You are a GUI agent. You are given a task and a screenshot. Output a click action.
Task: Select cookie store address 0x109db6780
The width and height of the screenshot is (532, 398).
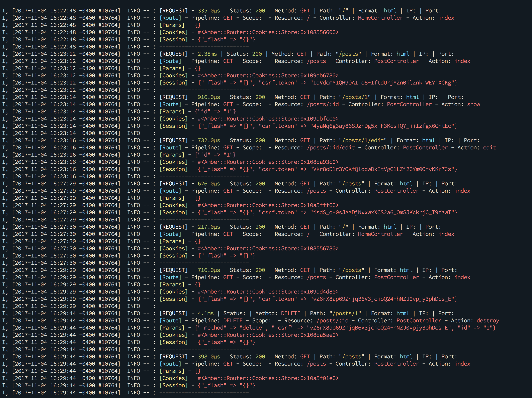(x=318, y=75)
